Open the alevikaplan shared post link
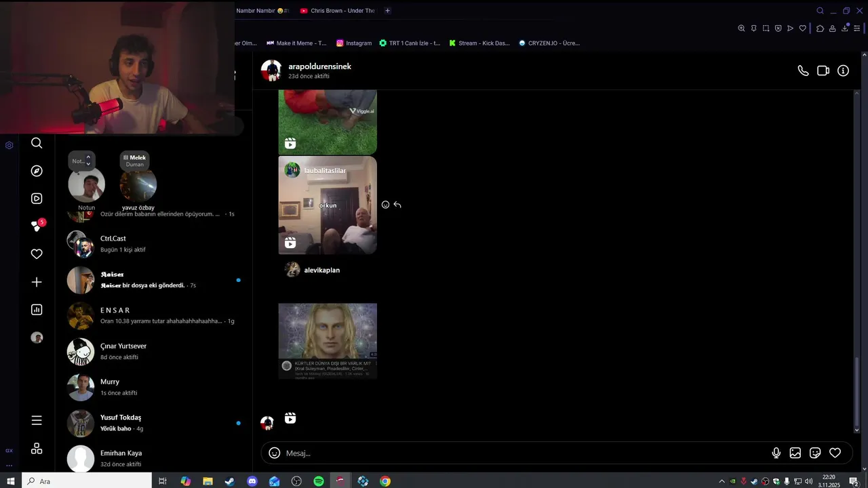 (321, 270)
